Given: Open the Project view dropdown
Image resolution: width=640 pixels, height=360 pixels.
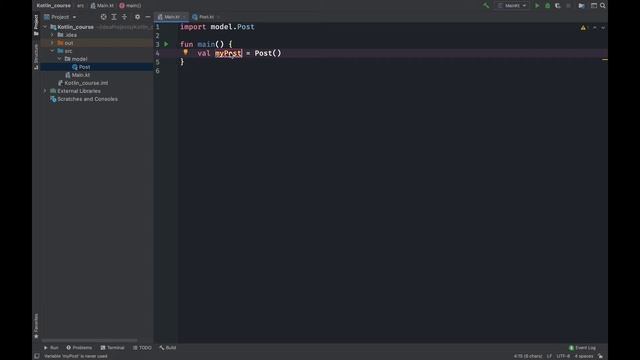Looking at the screenshot, I should [x=60, y=17].
